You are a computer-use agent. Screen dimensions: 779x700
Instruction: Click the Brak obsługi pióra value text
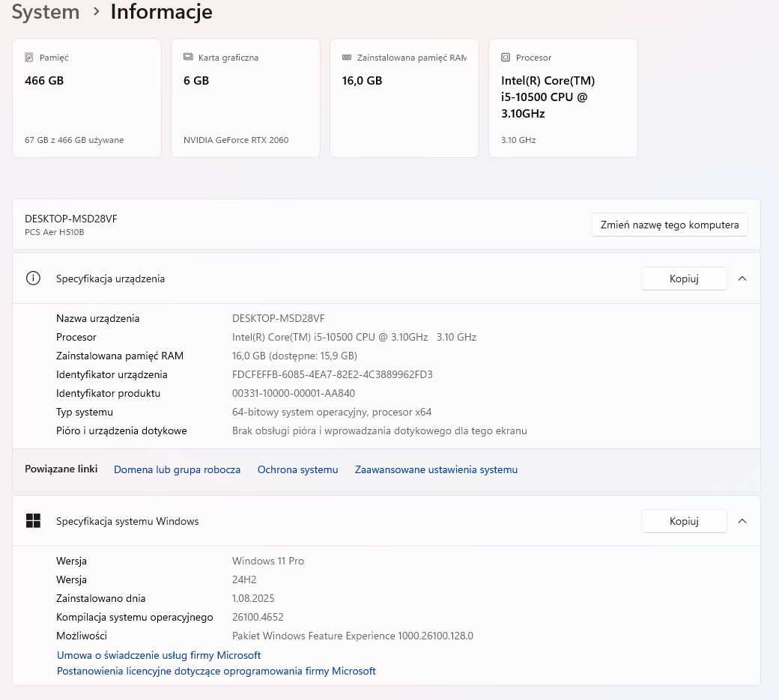pyautogui.click(x=379, y=431)
